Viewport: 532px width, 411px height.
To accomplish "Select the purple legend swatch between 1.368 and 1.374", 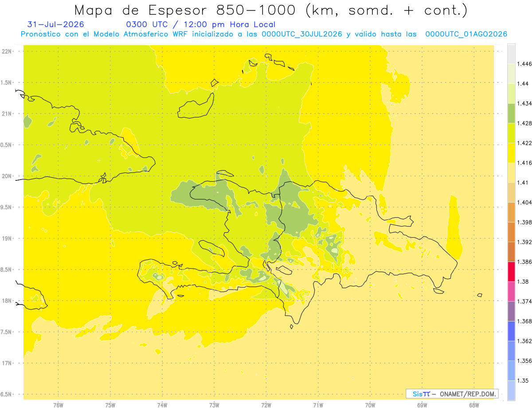I will coord(511,311).
